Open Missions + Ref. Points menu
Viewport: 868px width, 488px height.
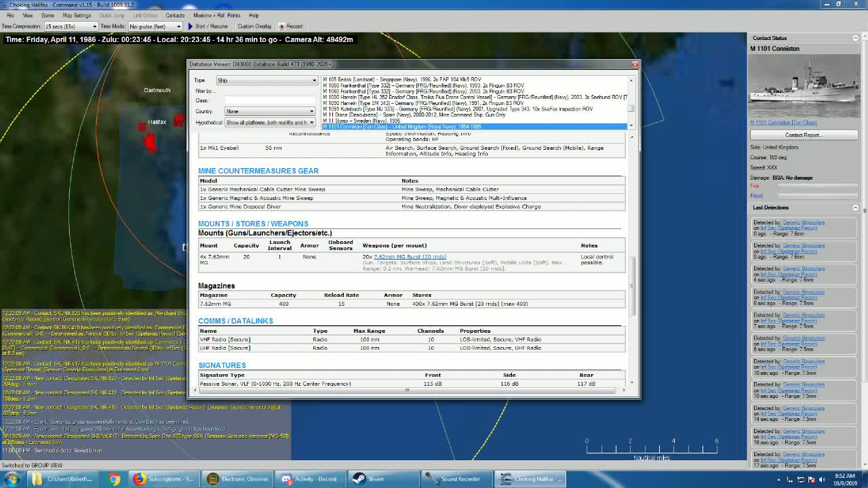pos(217,15)
